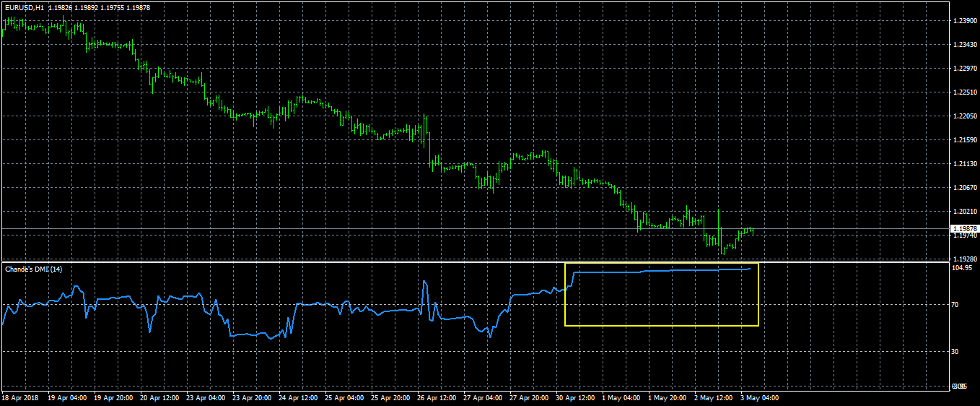Click the 24 Apr 12:00 time label
The height and width of the screenshot is (406, 980).
click(x=299, y=398)
